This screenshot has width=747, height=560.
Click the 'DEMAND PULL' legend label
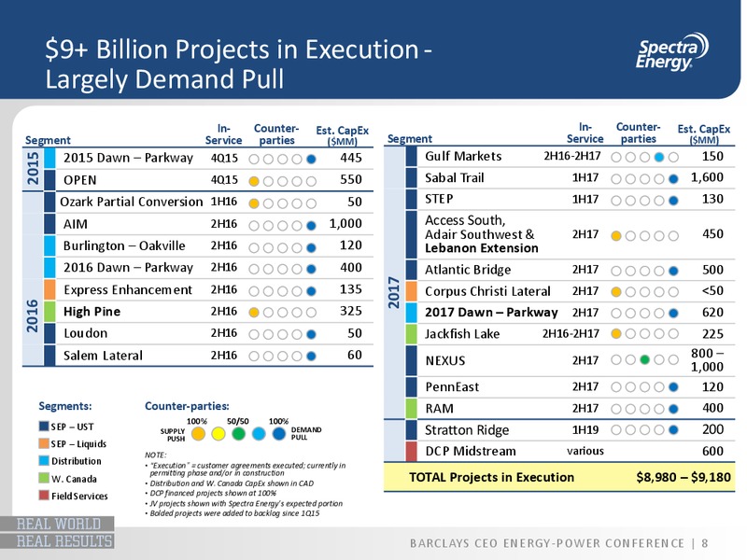pos(306,433)
